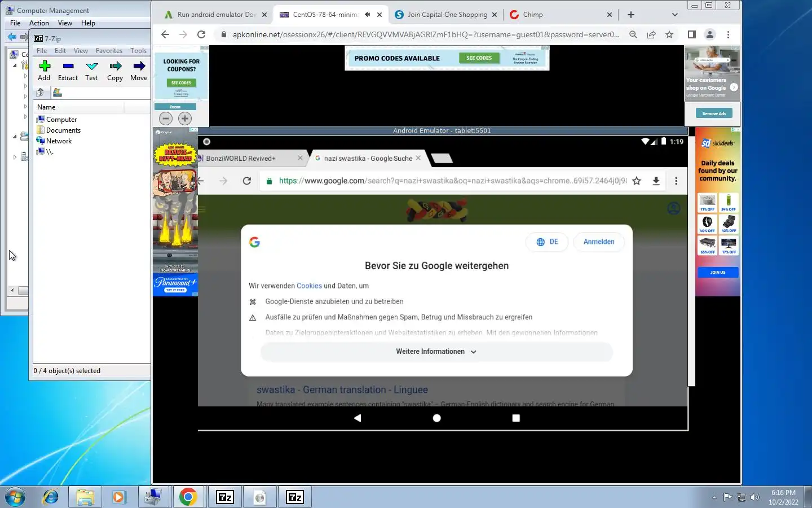Click the Copy icon in 7-Zip
Image resolution: width=812 pixels, height=508 pixels.
tap(115, 71)
